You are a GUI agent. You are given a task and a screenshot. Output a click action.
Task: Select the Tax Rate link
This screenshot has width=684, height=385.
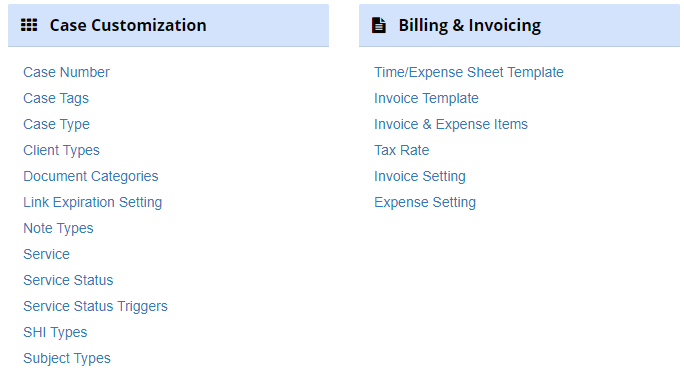[x=402, y=150]
